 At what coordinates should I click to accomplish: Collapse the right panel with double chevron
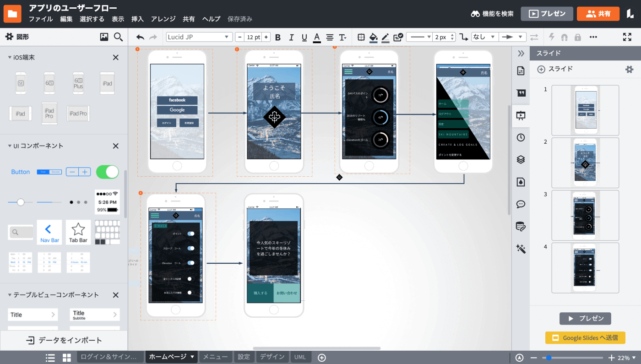[x=521, y=53]
